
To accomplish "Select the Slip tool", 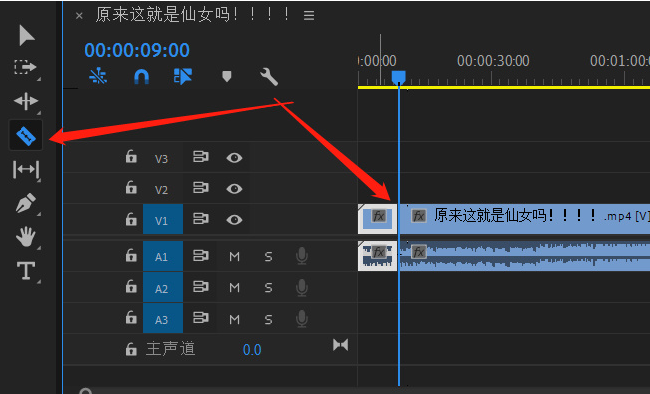I will [26, 169].
